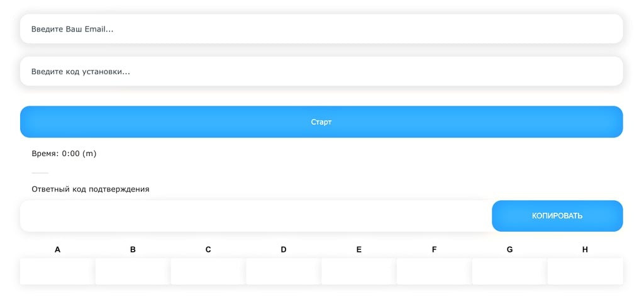Viewport: 644px width, 299px height.
Task: Click the Email input field
Action: (321, 29)
